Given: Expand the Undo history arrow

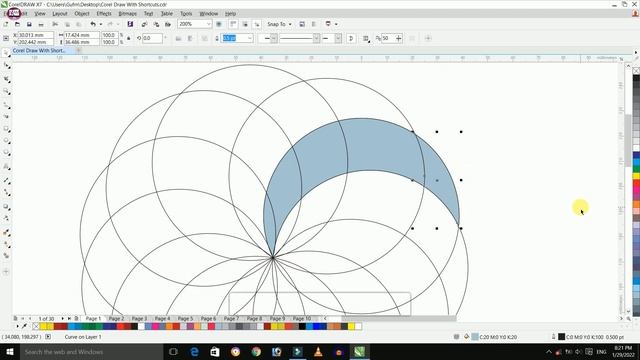Looking at the screenshot, I should 101,24.
